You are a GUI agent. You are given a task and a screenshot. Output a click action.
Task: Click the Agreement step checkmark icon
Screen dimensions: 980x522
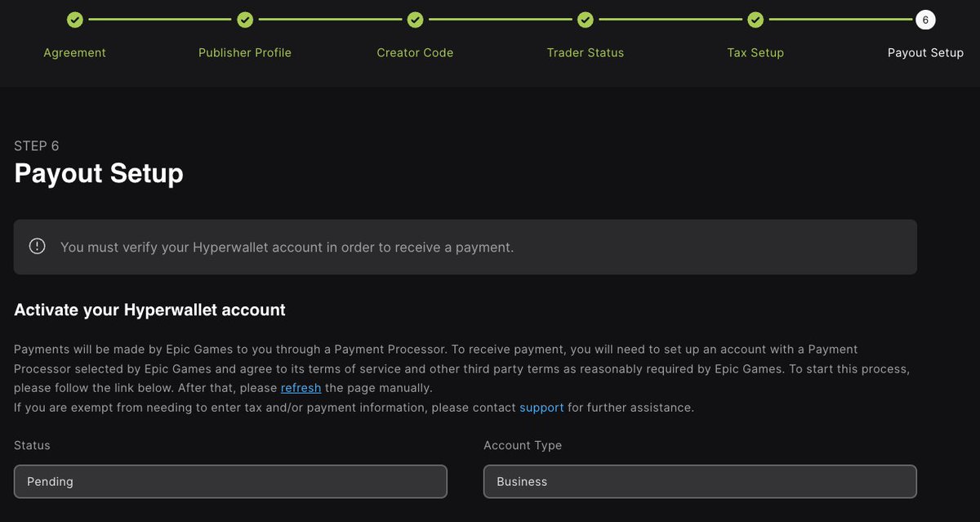[x=74, y=20]
